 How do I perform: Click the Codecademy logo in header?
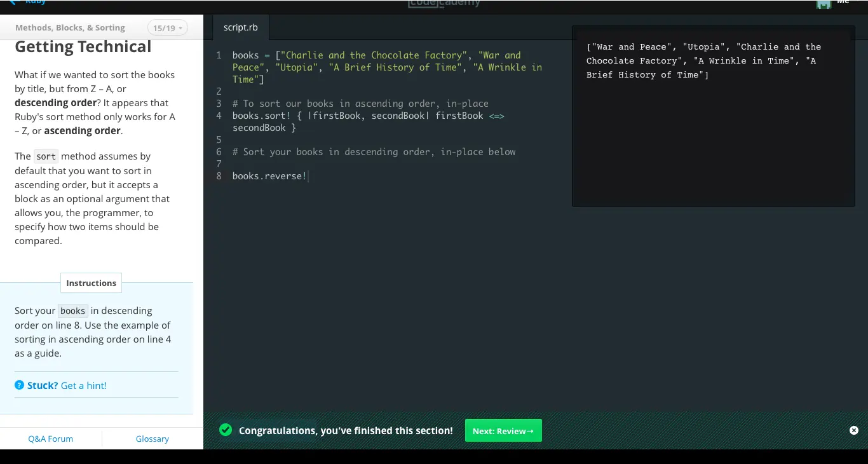444,3
